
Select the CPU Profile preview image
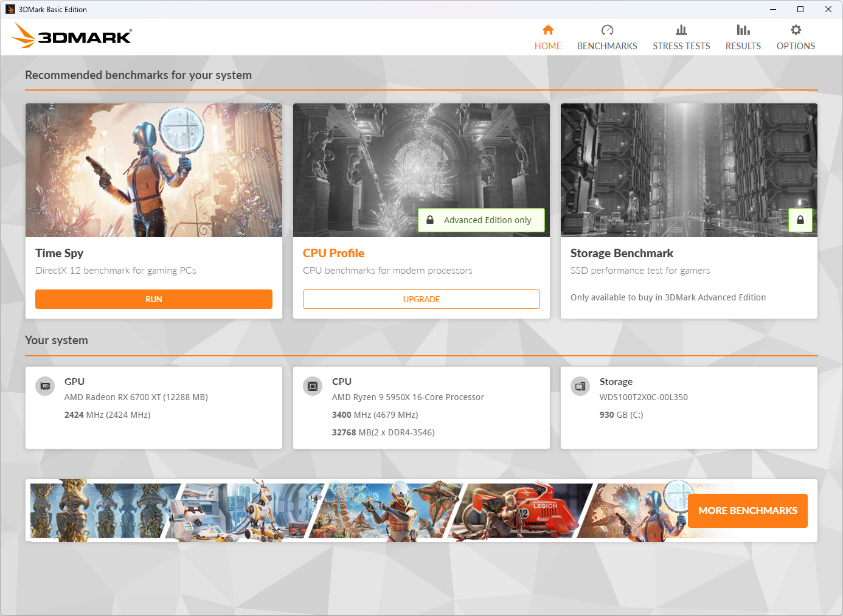(421, 158)
